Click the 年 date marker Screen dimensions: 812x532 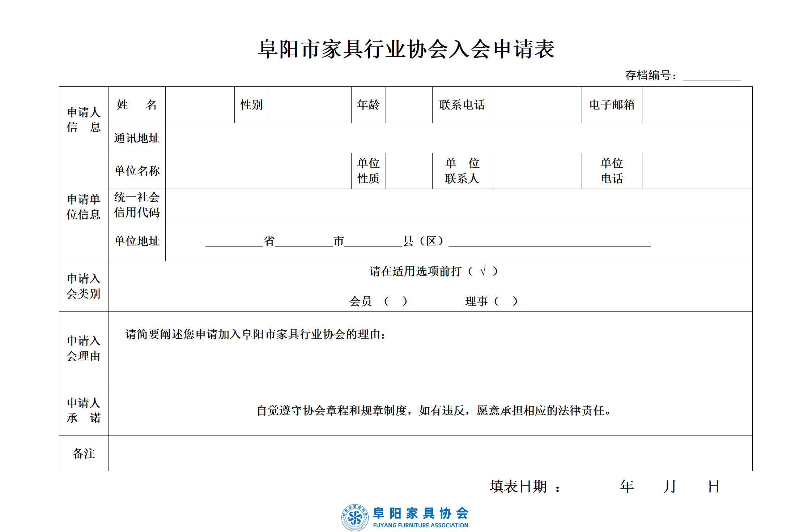click(627, 486)
